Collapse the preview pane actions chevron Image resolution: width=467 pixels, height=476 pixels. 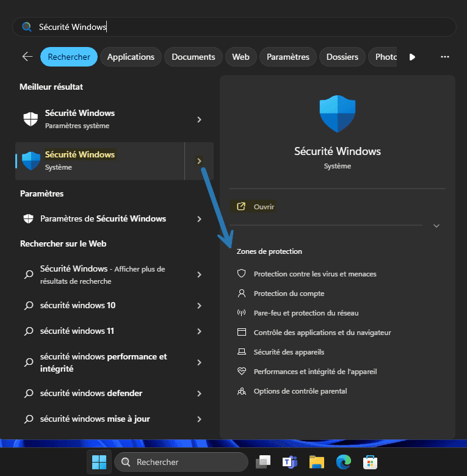click(436, 226)
